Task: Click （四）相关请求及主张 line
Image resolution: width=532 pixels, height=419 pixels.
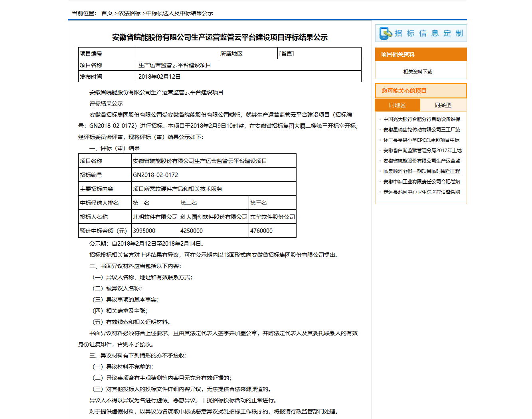Action: coord(120,311)
